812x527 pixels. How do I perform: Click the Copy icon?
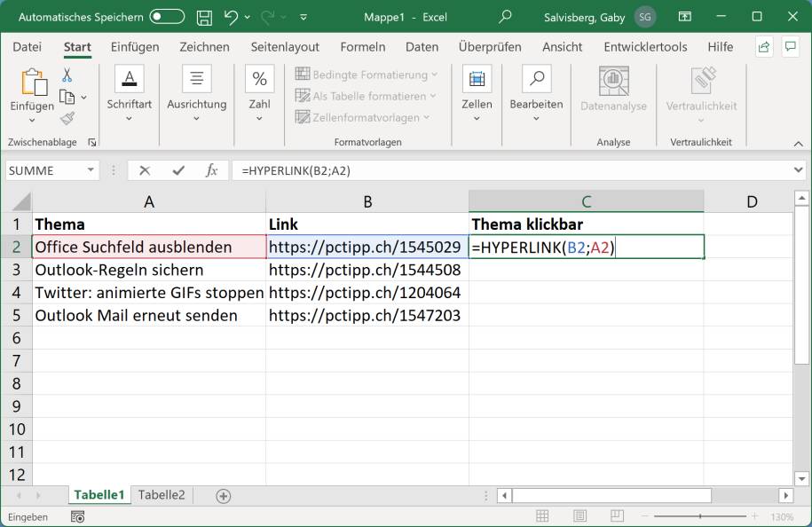point(67,97)
